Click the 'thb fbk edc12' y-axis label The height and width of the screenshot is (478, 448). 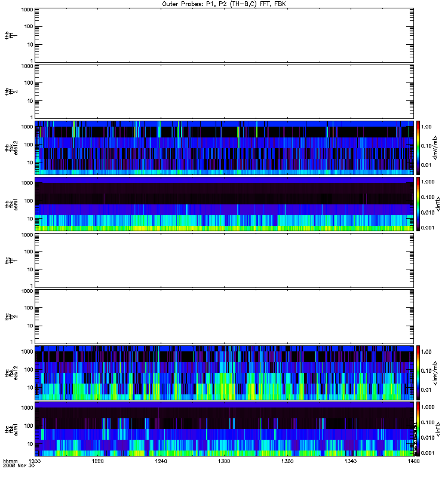(x=11, y=148)
